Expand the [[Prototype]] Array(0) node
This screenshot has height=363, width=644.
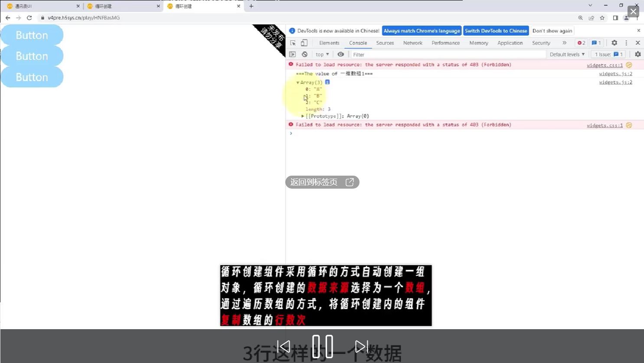303,116
